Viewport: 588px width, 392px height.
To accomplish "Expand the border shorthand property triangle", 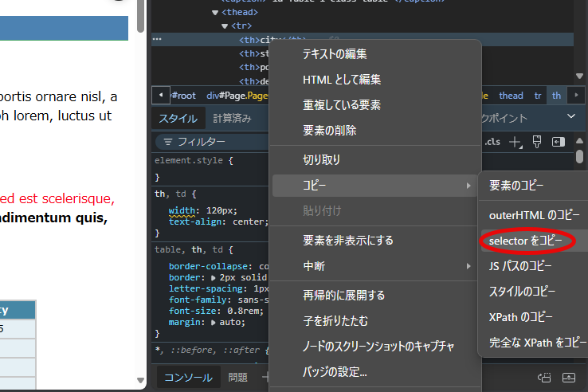I will tap(213, 278).
